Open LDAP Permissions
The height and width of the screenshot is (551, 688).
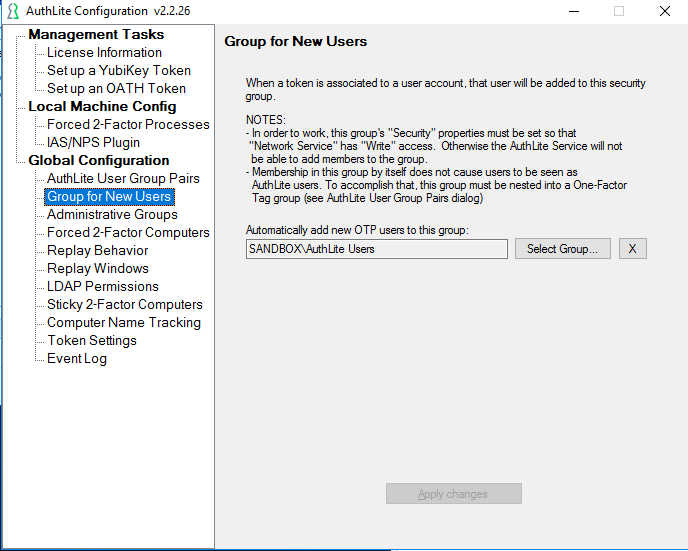(x=103, y=286)
